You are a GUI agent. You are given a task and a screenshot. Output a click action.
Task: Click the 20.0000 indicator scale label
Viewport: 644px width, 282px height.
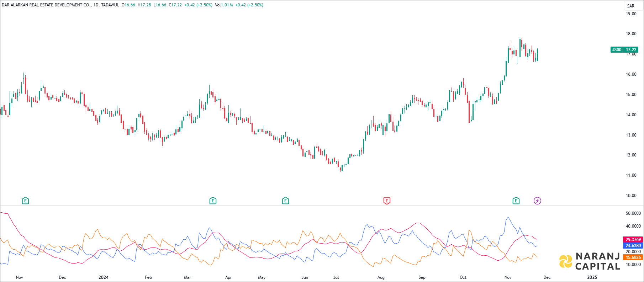pos(633,252)
